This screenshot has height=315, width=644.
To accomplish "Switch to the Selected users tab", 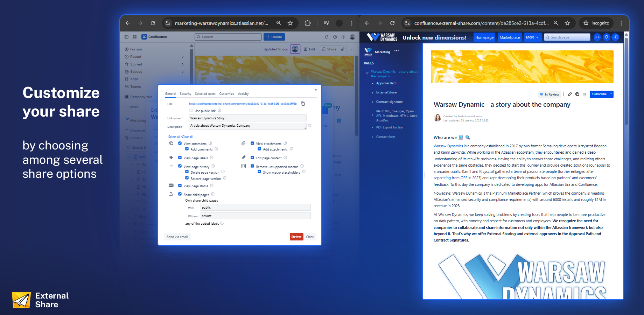I will click(205, 94).
